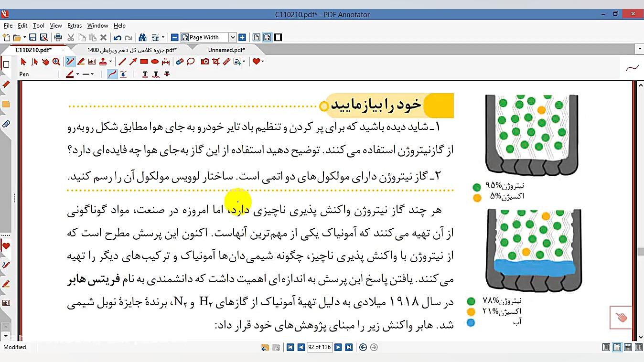
Task: Click the Cut scissors icon
Action: pos(70,37)
